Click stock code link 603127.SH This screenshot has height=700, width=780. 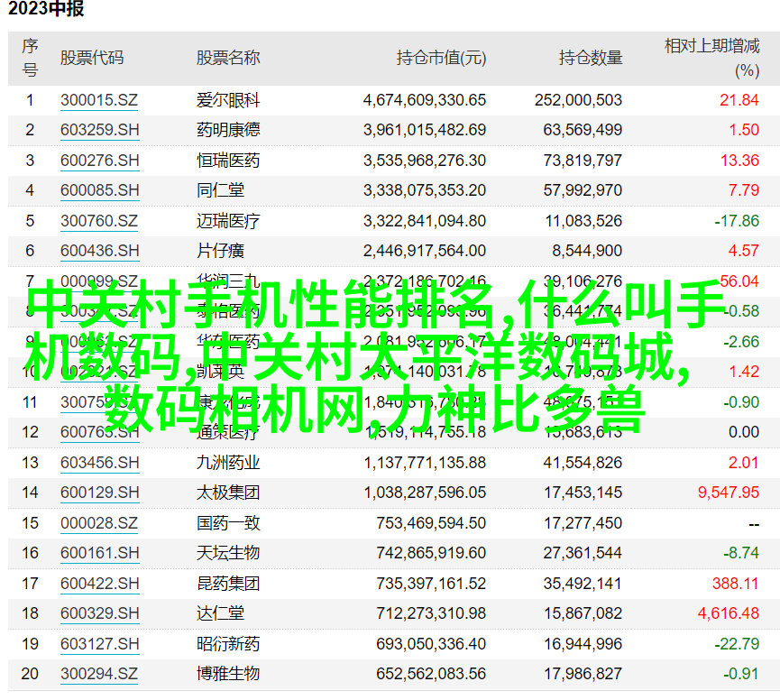click(x=99, y=644)
